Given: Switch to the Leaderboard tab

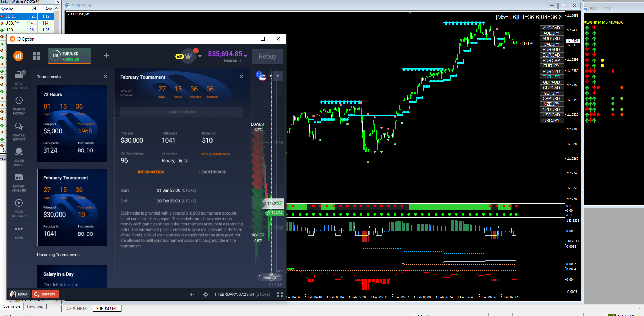Looking at the screenshot, I should [213, 172].
